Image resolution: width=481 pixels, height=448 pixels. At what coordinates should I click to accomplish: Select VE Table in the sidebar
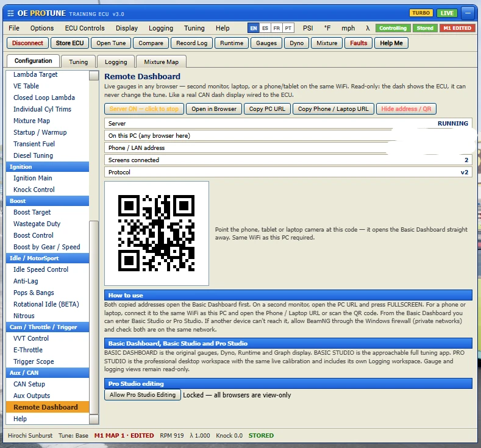(48, 86)
